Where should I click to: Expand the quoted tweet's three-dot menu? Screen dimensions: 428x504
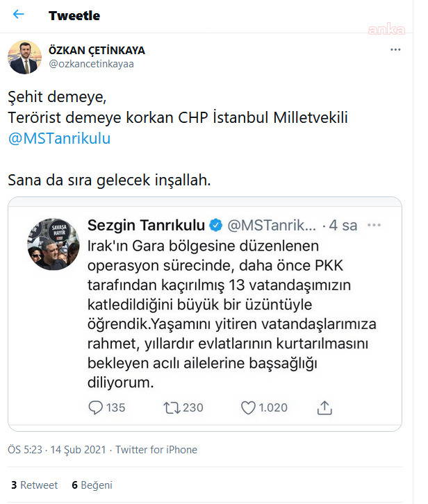375,225
